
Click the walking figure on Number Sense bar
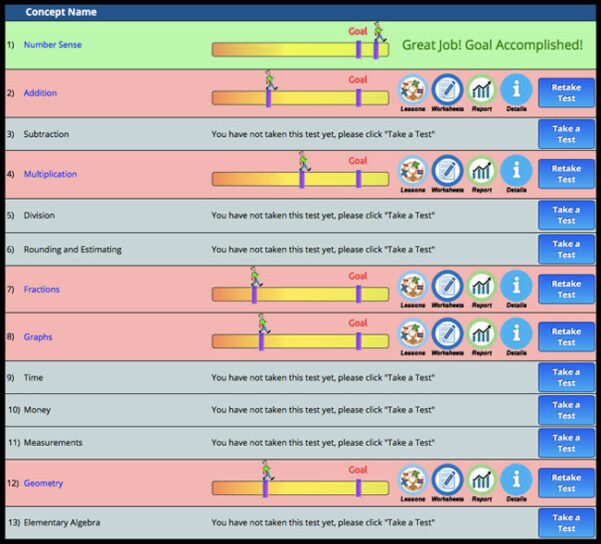[379, 32]
